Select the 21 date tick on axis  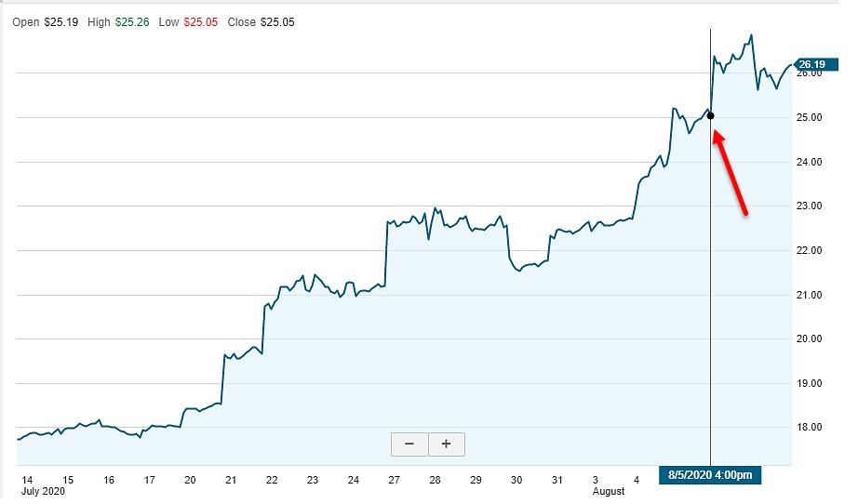pos(231,480)
